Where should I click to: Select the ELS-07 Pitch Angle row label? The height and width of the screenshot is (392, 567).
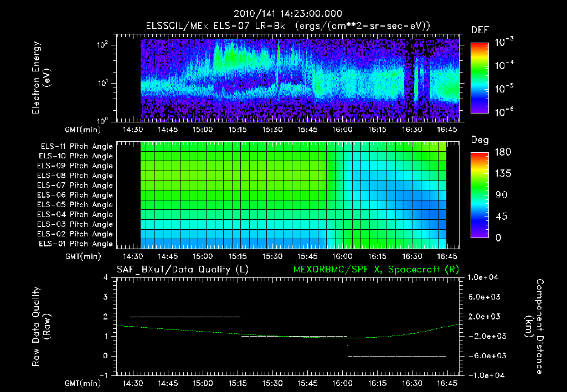(75, 185)
